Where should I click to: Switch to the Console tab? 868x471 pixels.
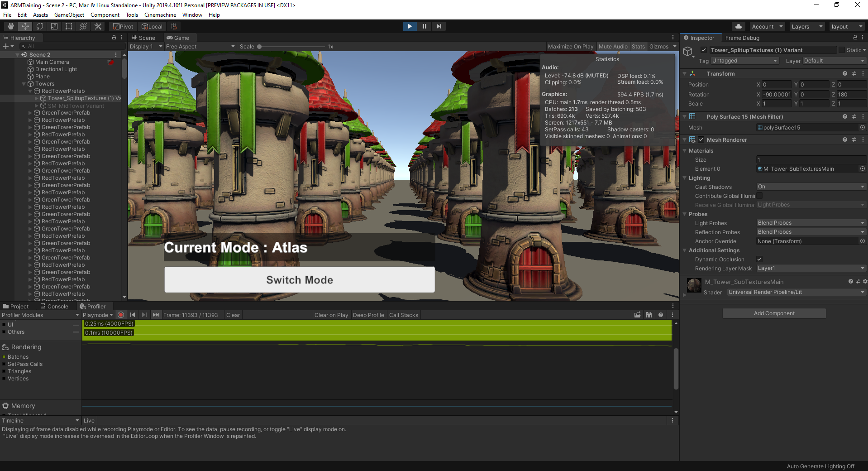(54, 306)
